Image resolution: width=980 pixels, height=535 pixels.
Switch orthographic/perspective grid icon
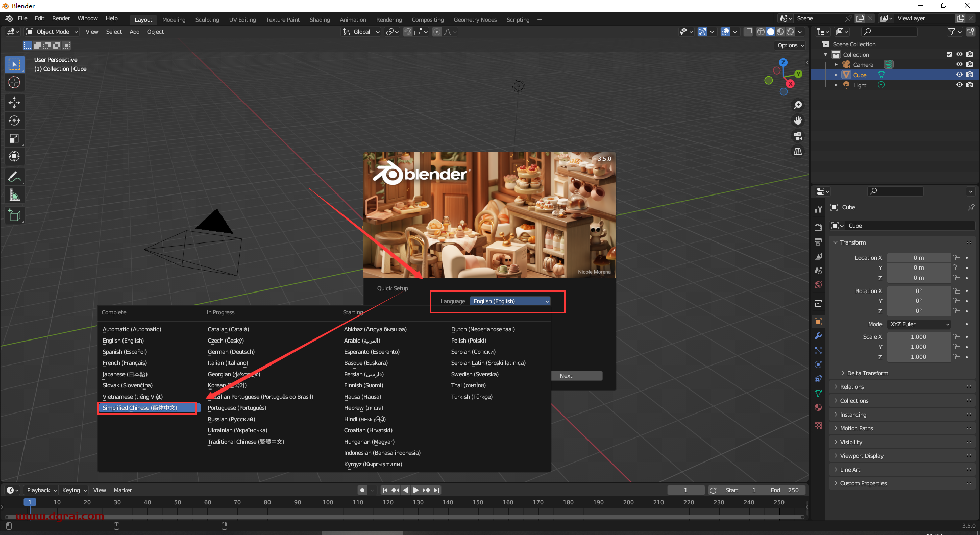point(798,151)
